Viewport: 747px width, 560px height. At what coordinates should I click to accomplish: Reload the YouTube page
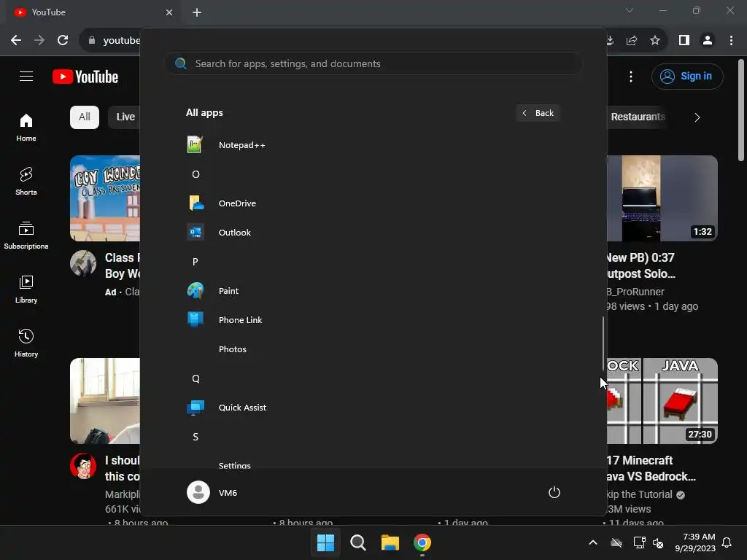click(x=63, y=41)
